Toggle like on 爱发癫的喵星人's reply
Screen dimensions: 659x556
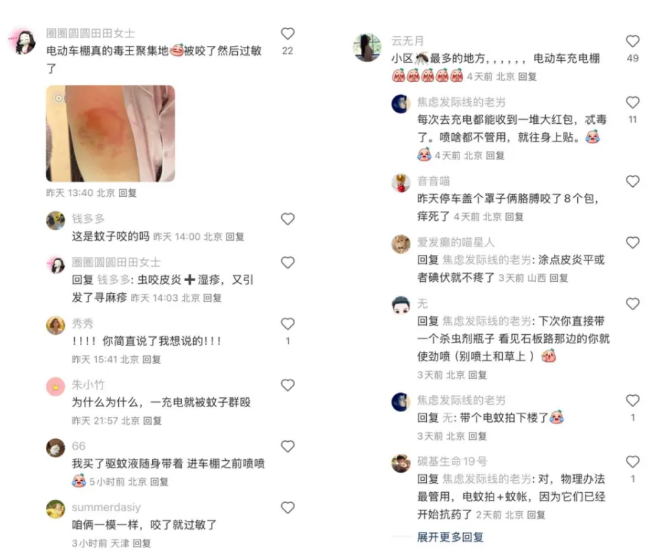633,242
